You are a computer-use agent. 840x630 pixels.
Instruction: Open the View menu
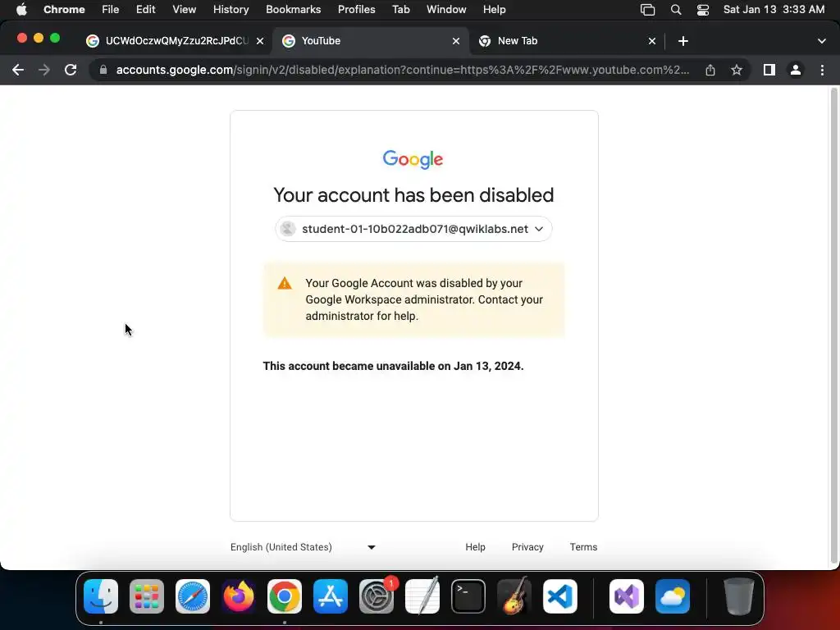(184, 10)
